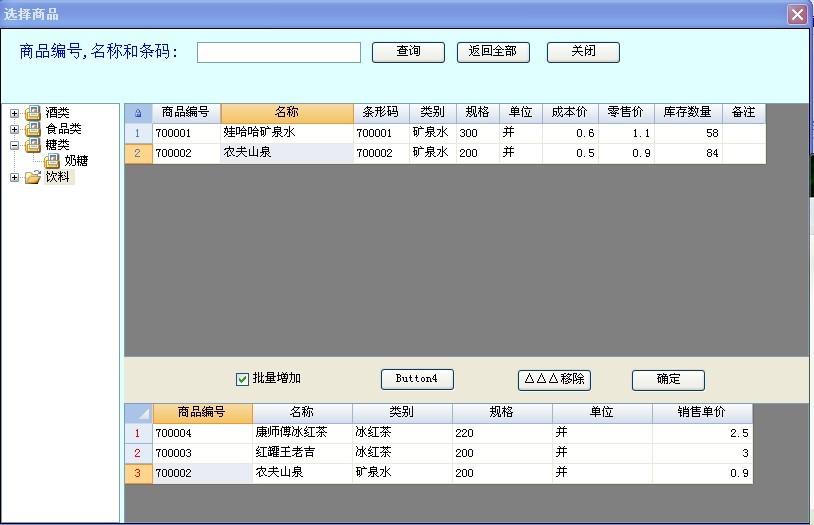Select row header 2 of upper 农夫山泉 row
Image resolution: width=814 pixels, height=525 pixels.
pyautogui.click(x=138, y=154)
